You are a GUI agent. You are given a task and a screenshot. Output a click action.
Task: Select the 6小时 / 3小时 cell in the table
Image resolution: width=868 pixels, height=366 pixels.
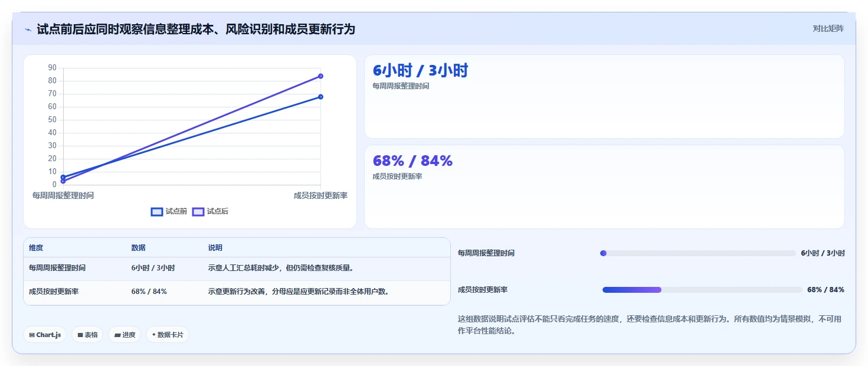153,268
